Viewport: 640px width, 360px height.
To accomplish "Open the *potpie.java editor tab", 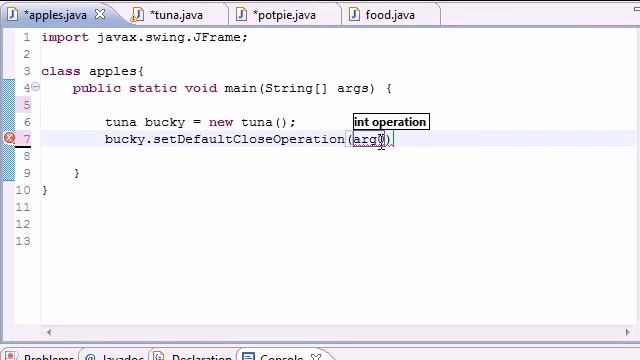I will pos(284,15).
